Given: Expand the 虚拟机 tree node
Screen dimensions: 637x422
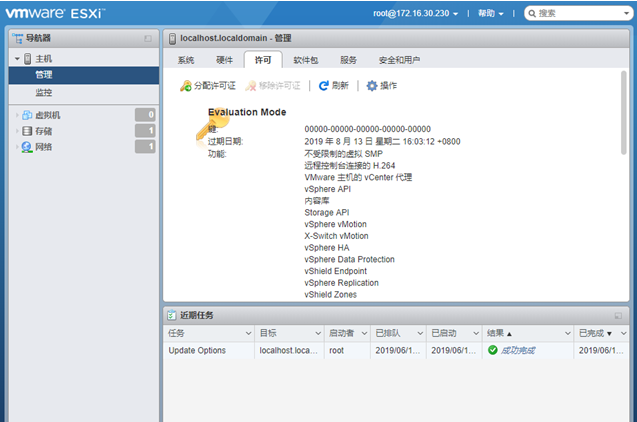Looking at the screenshot, I should tap(17, 115).
